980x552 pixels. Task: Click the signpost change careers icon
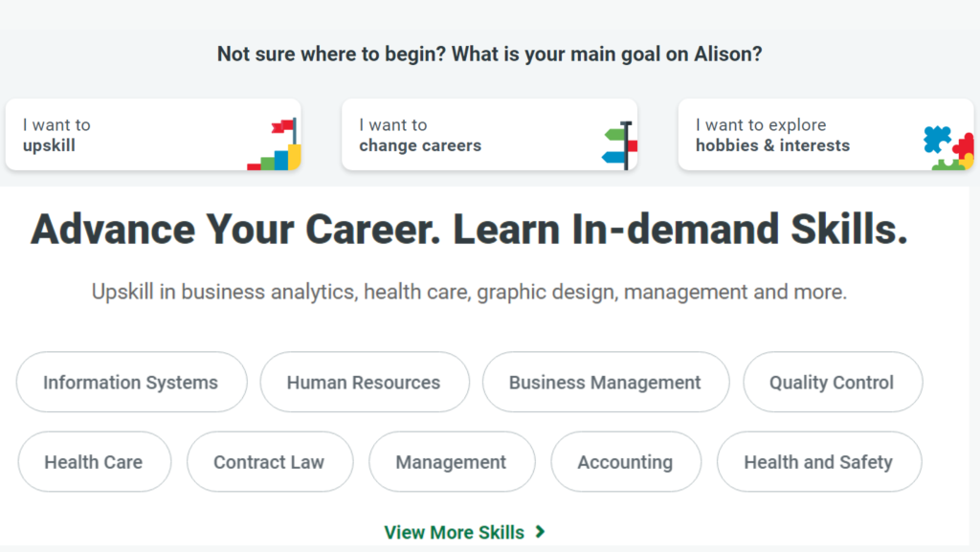point(619,145)
